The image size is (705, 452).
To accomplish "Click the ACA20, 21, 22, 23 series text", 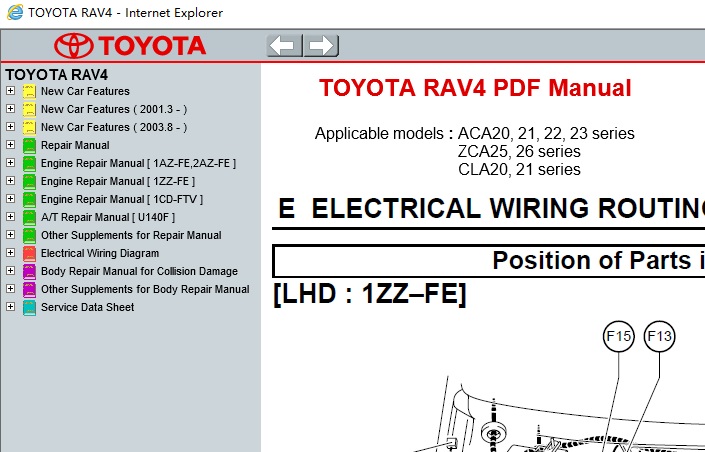I will coord(546,134).
